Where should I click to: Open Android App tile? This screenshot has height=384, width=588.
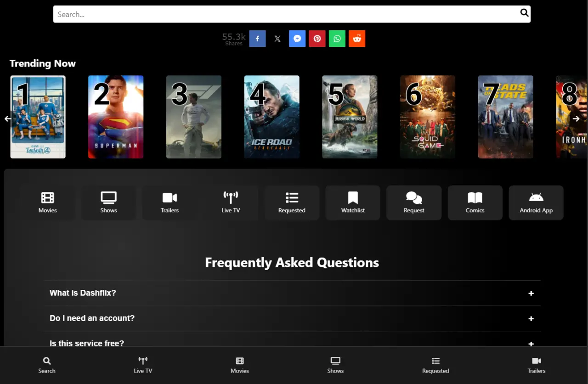click(x=536, y=203)
